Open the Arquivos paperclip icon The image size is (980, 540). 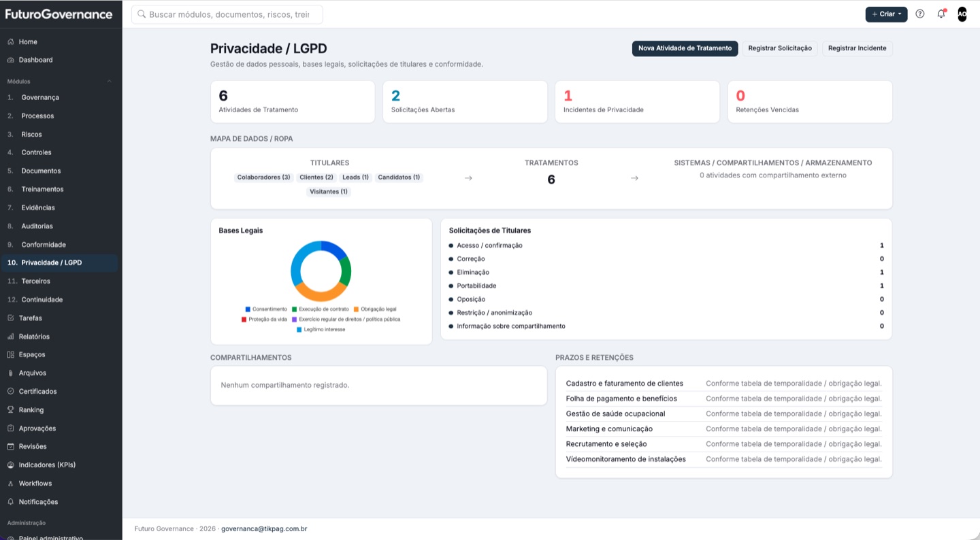pyautogui.click(x=11, y=373)
